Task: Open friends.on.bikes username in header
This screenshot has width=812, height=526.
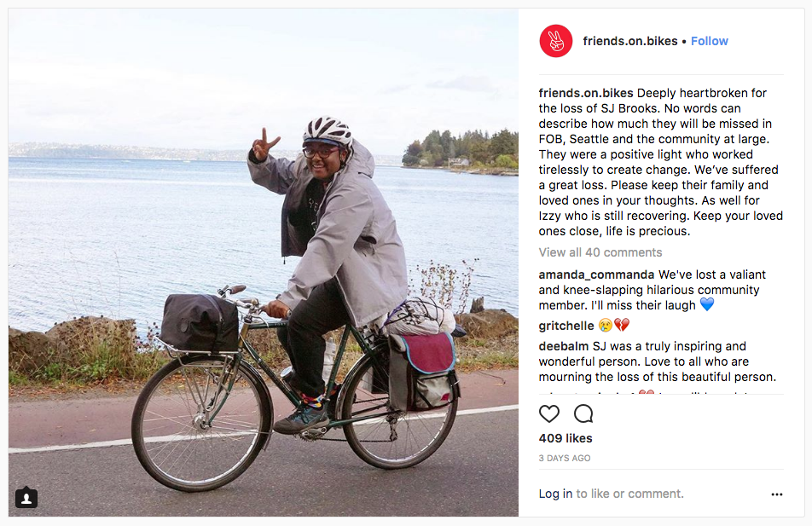Action: 630,41
